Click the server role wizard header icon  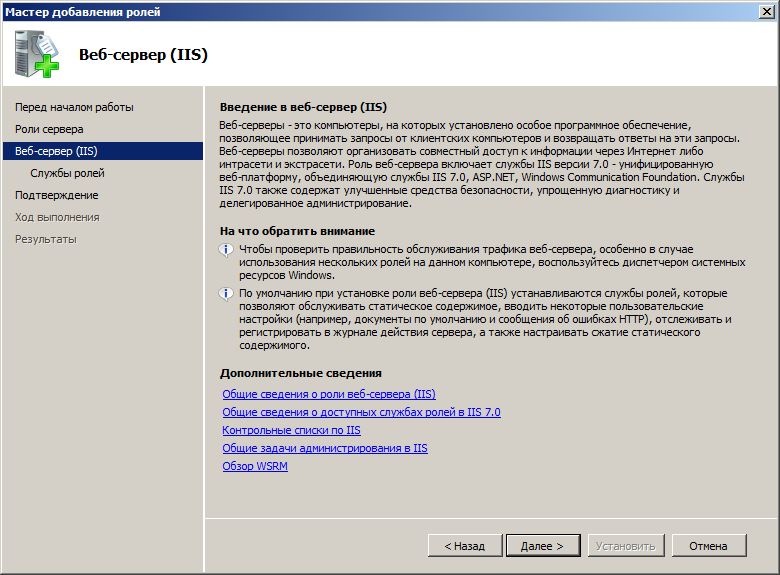click(37, 54)
